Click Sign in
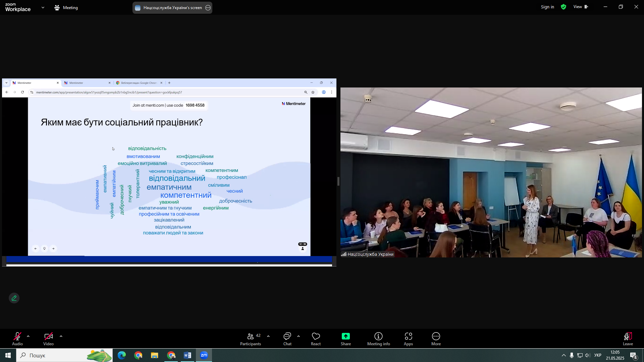Image resolution: width=644 pixels, height=362 pixels. [x=547, y=7]
